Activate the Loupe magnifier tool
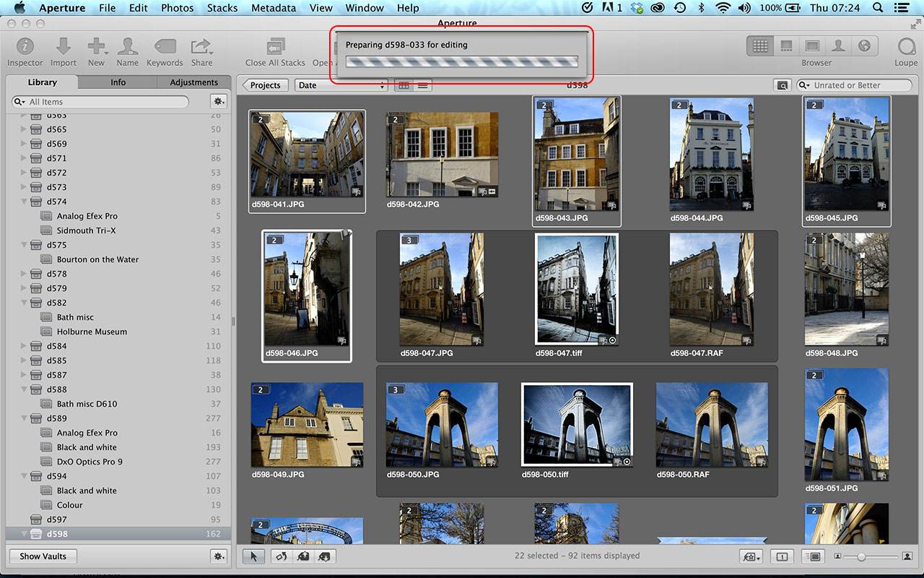Image resolution: width=924 pixels, height=578 pixels. pos(906,47)
